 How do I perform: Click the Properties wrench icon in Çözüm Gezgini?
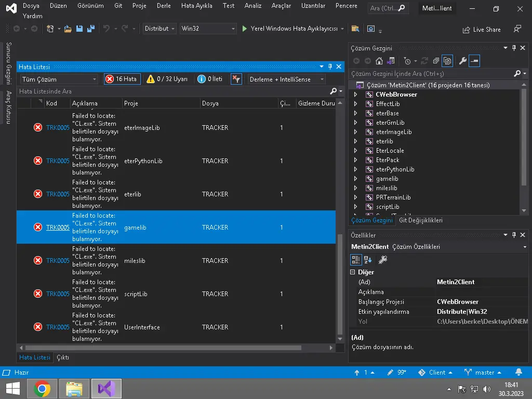point(462,61)
